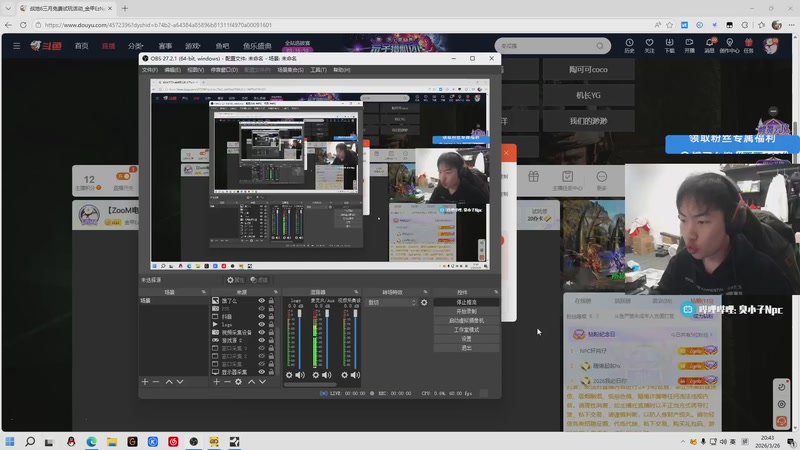Click mixer horizontal scrollbar in OBS

coord(310,385)
